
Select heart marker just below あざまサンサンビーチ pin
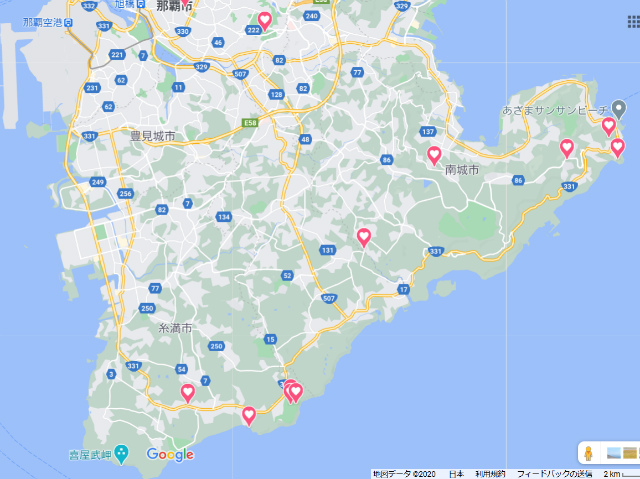point(607,126)
